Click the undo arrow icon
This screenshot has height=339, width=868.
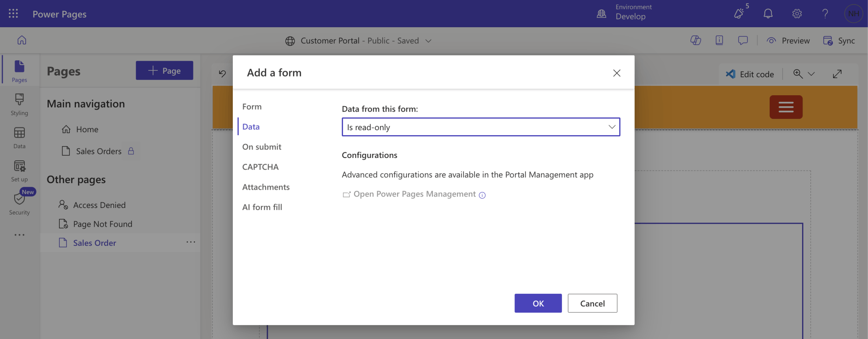pos(222,73)
